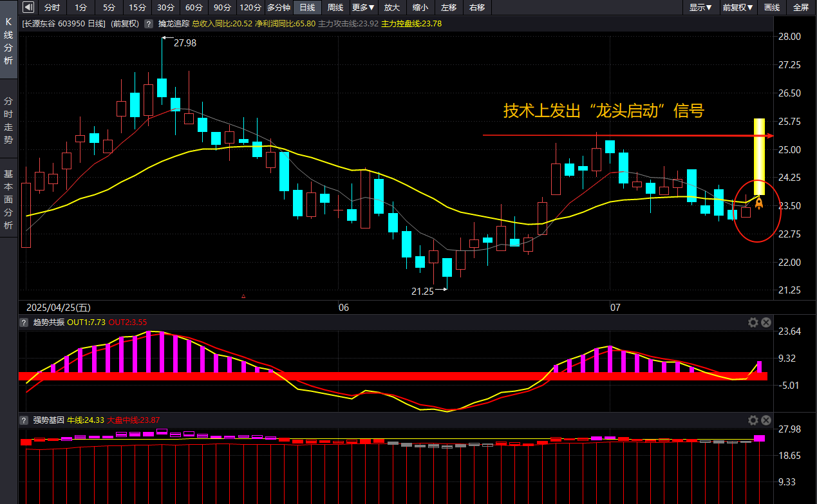Image resolution: width=817 pixels, height=504 pixels.
Task: Open the 分时走势 sidebar tab
Action: (8, 120)
